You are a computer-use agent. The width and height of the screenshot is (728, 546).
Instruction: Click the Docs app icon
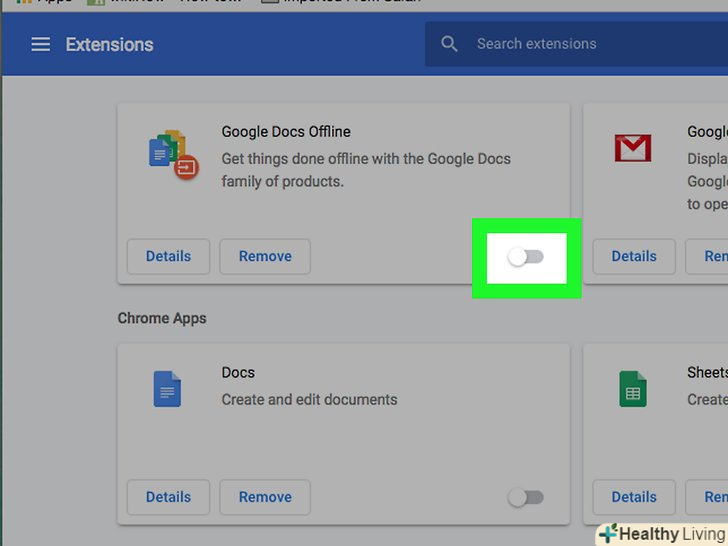pos(167,389)
